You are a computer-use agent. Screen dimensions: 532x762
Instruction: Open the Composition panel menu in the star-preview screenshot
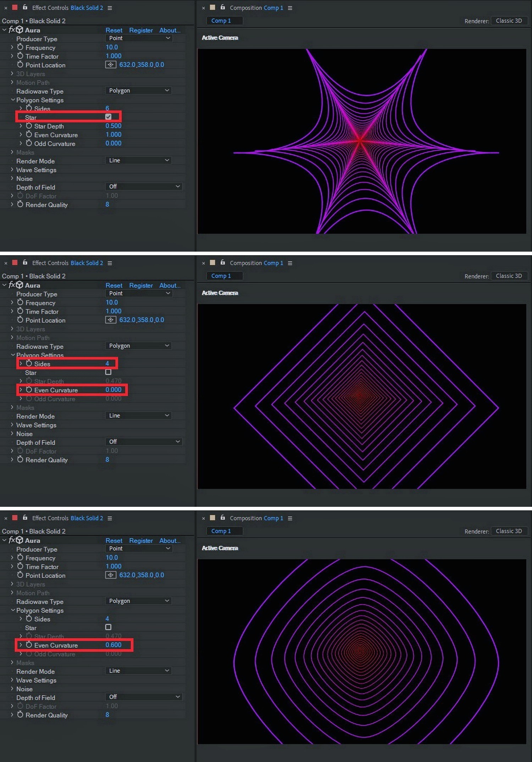coord(290,8)
